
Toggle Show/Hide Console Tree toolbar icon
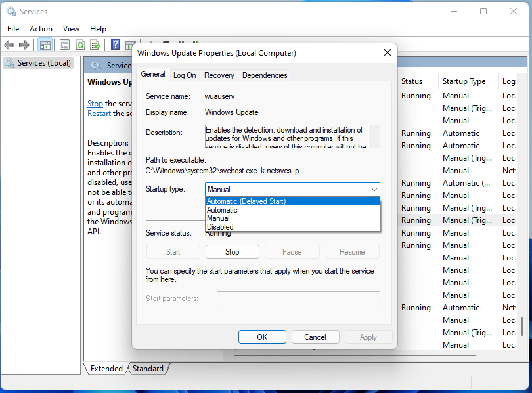pos(45,45)
